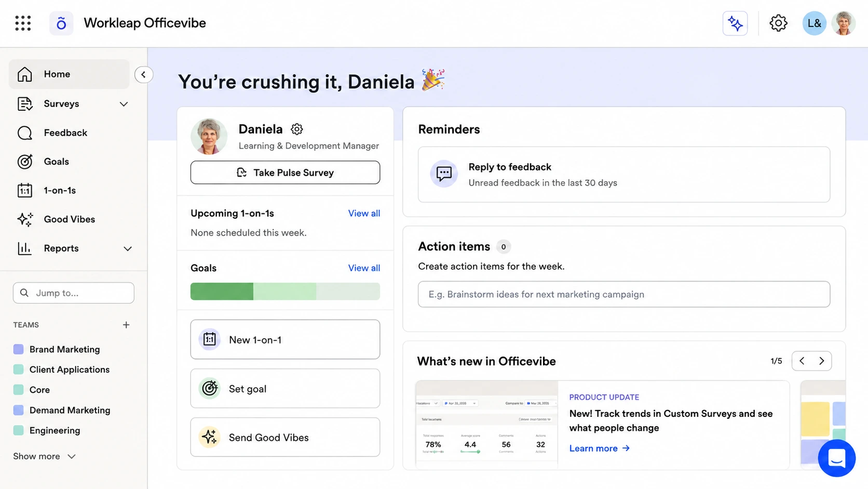Open the chat support bubble
Screen dimensions: 868x489
(836, 458)
